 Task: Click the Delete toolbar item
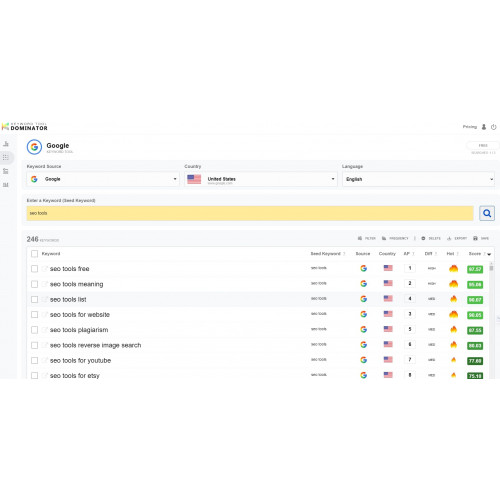click(431, 238)
